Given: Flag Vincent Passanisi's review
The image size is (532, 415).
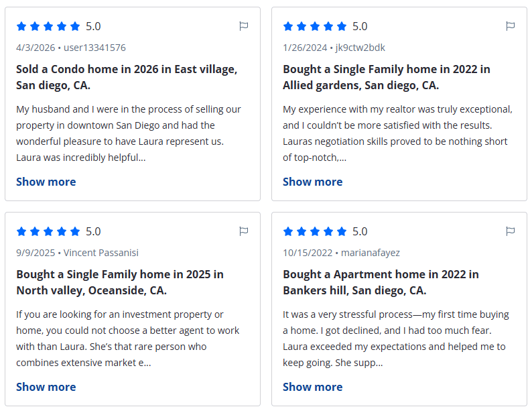Looking at the screenshot, I should (x=243, y=231).
